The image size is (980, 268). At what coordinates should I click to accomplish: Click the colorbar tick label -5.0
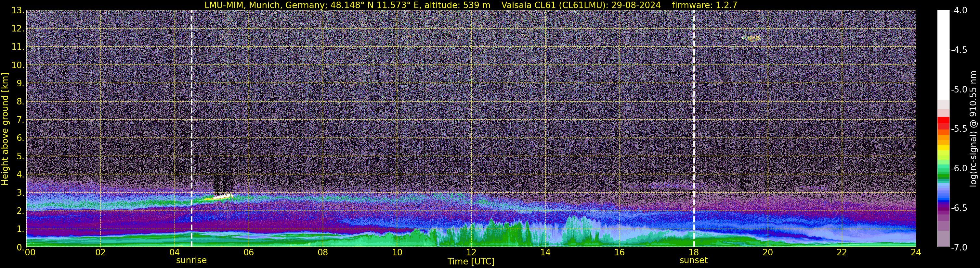(959, 90)
